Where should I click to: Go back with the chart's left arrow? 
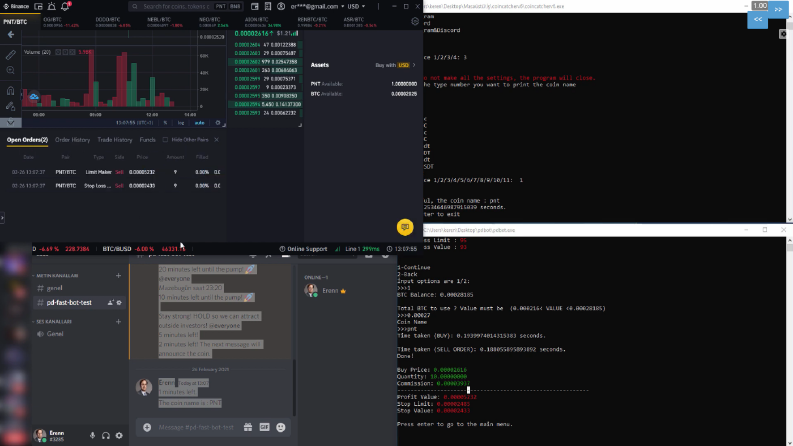pyautogui.click(x=11, y=34)
